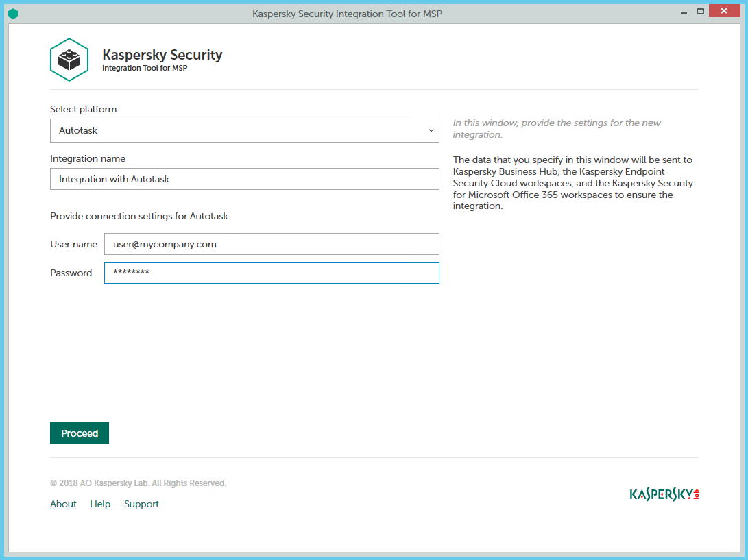The image size is (748, 560).
Task: Click the green hexagon title bar icon
Action: pos(13,14)
